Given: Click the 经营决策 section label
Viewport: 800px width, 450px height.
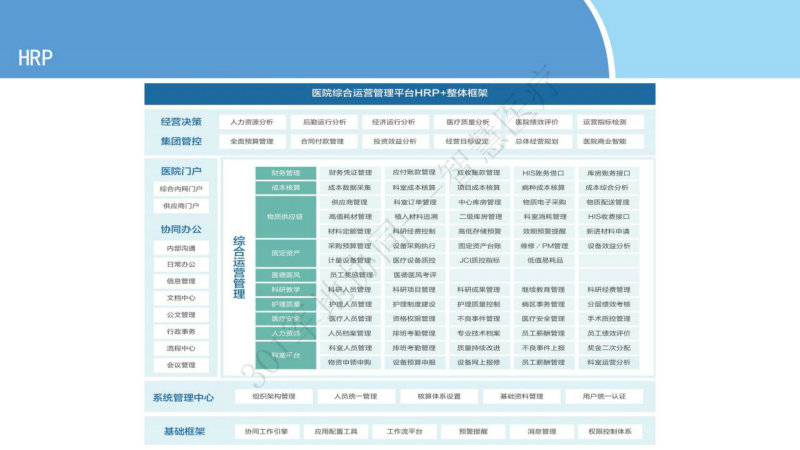Looking at the screenshot, I should point(181,122).
